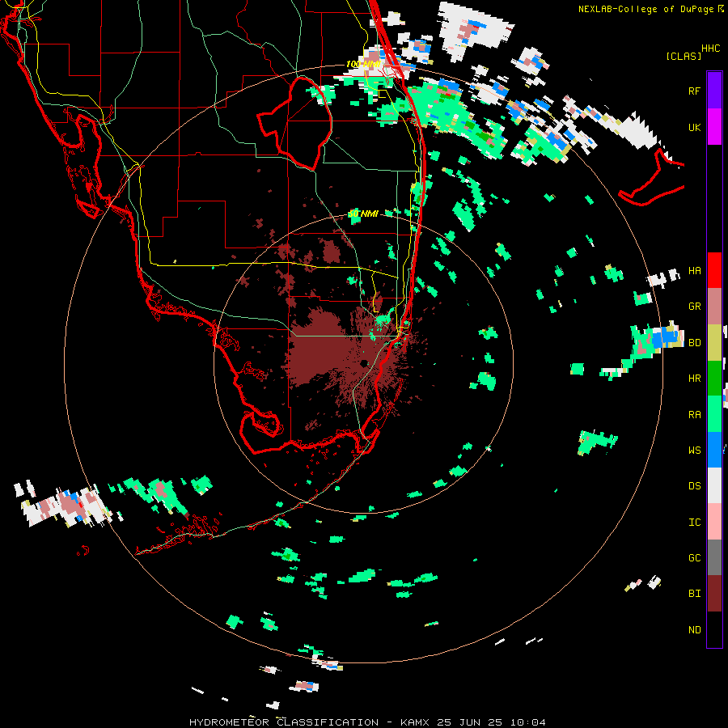Click the HYDROMETEOR CLASSIFICATION title text
728x728 pixels.
click(x=284, y=722)
